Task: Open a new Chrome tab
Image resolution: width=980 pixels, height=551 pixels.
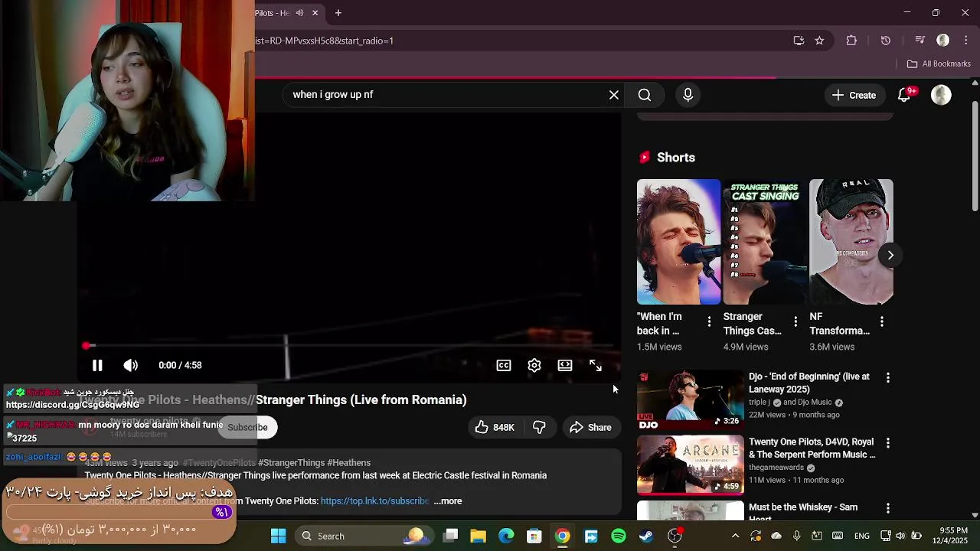Action: 338,13
